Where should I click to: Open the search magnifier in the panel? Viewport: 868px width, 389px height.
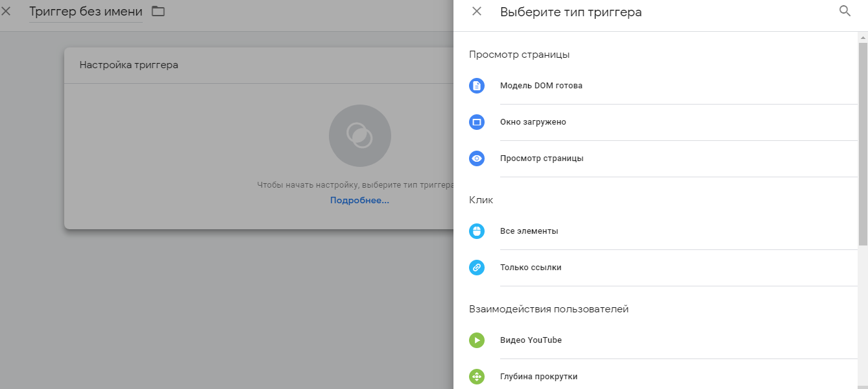pyautogui.click(x=845, y=11)
